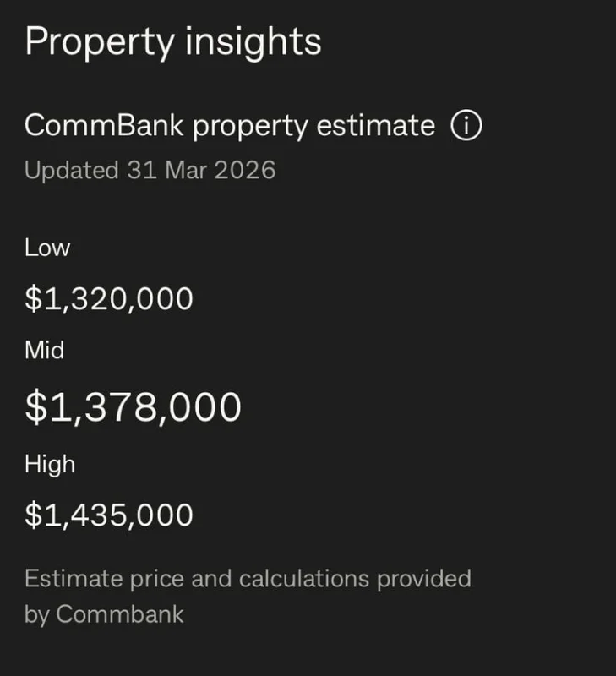
Task: Click the Updated 31 Mar 2026 timestamp
Action: (x=150, y=170)
